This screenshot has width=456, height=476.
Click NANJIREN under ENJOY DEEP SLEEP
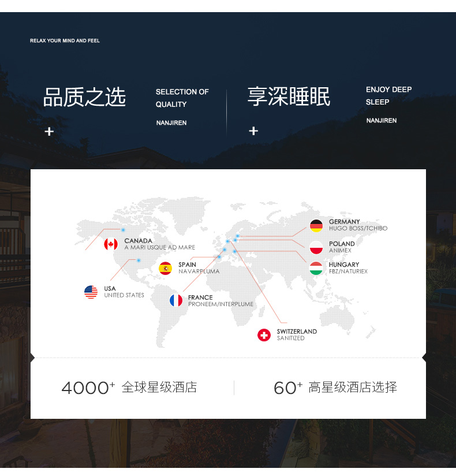[382, 121]
